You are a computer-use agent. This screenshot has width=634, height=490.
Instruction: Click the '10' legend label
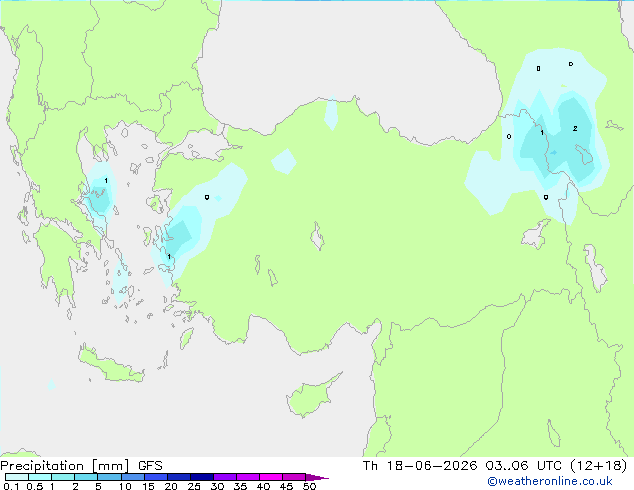[x=125, y=486]
